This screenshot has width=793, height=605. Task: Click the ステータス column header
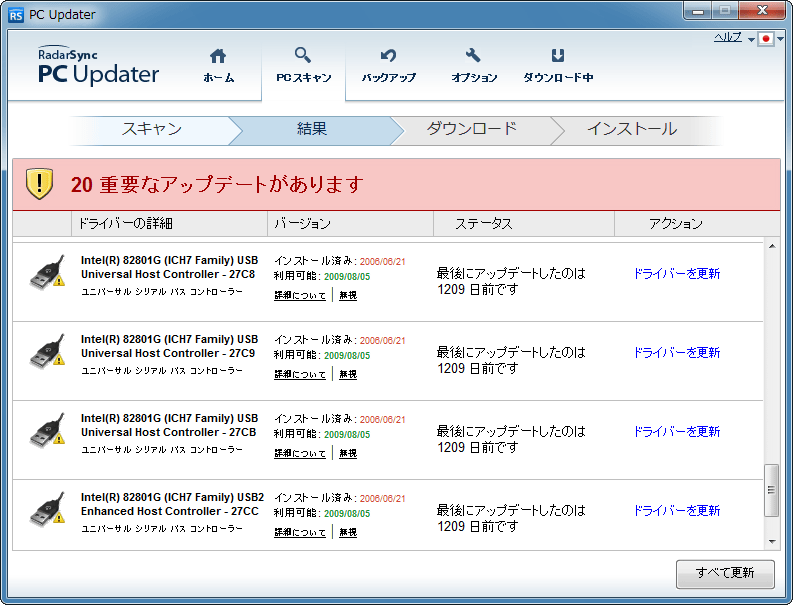click(x=524, y=224)
